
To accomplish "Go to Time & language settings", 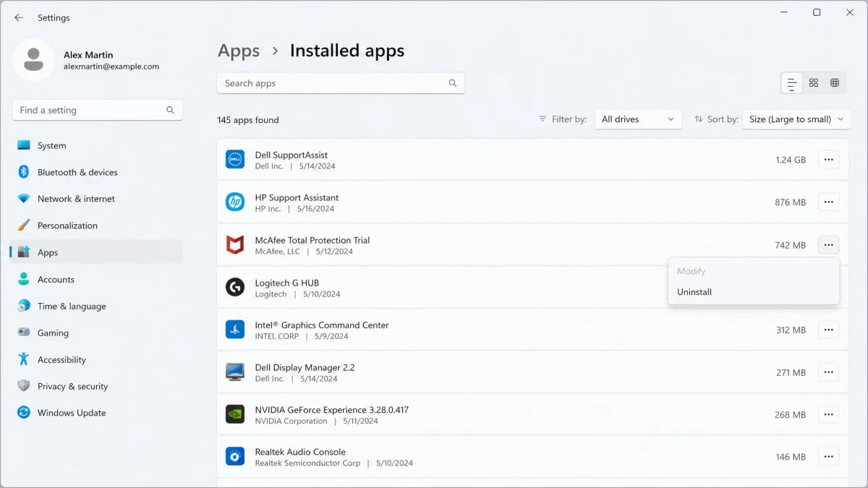I will pos(96,306).
